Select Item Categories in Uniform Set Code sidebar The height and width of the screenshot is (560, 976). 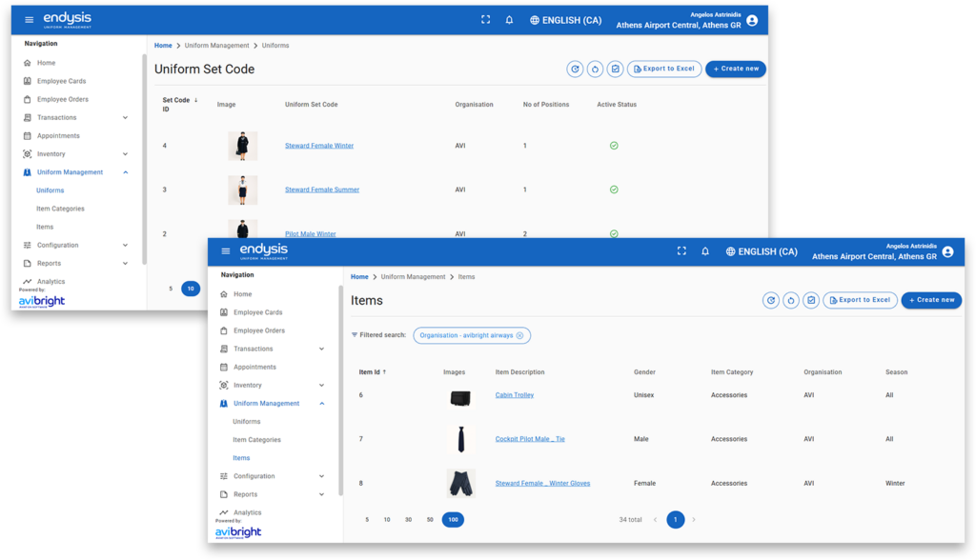60,209
